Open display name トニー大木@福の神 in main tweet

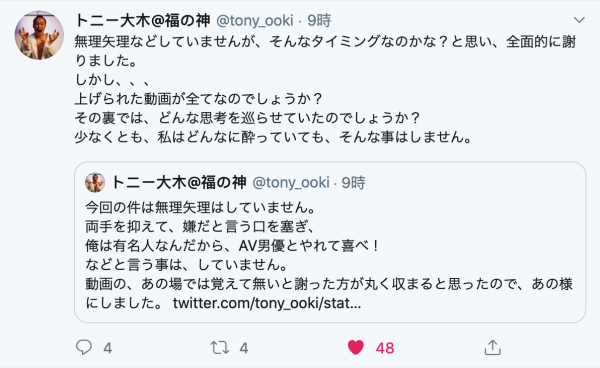tap(142, 20)
